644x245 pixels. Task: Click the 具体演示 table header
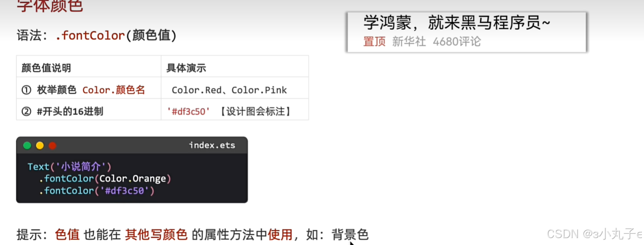186,68
